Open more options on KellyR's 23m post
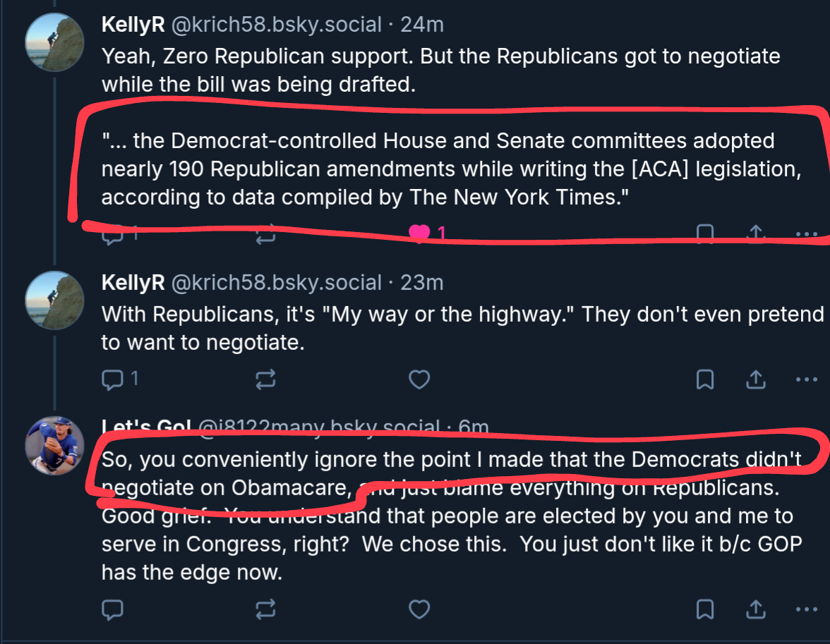The width and height of the screenshot is (830, 644). point(806,380)
